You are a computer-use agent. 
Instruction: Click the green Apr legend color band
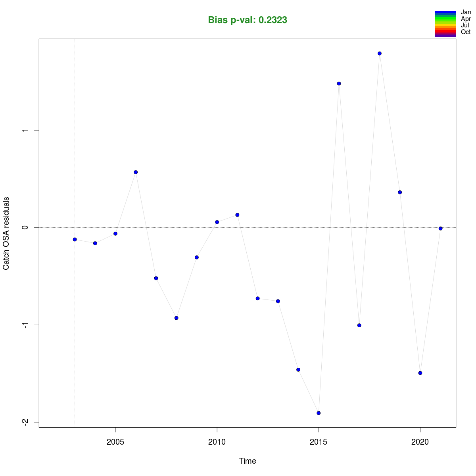(x=445, y=19)
